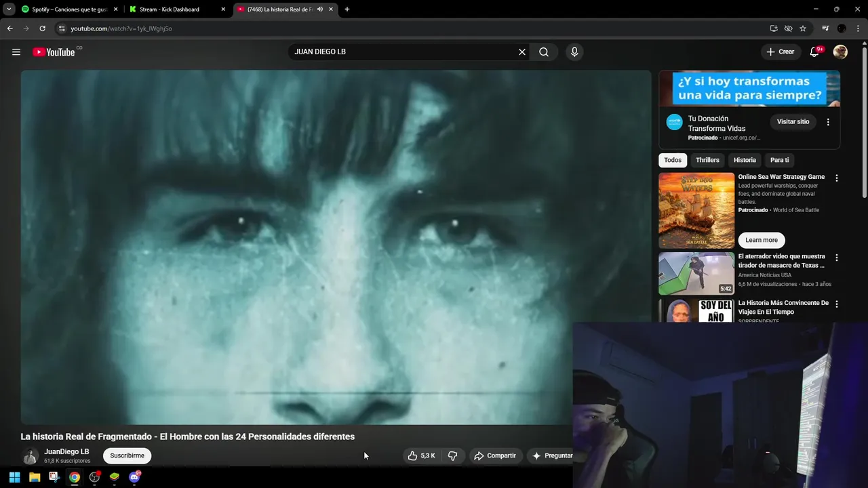Viewport: 868px width, 488px height.
Task: Open Chrome three-dot menu
Action: (857, 28)
